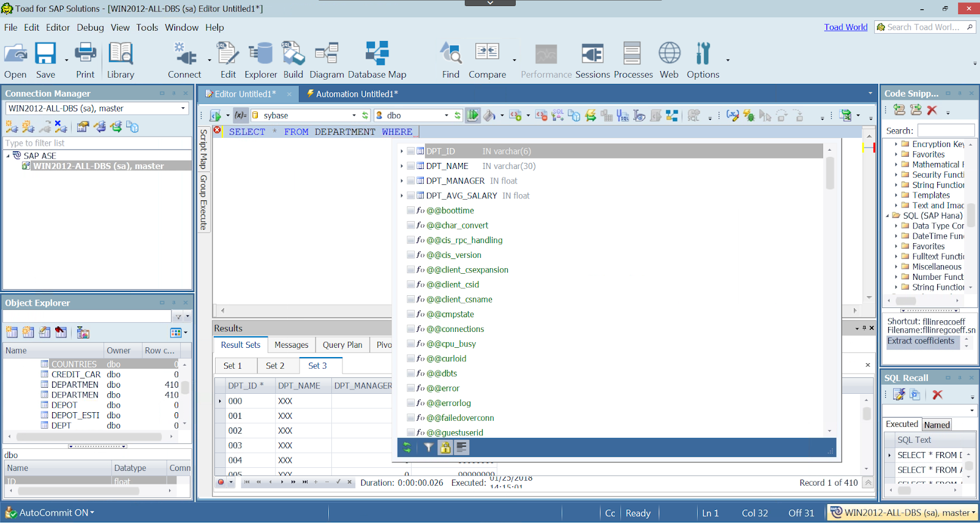
Task: Open Database Map
Action: click(377, 60)
